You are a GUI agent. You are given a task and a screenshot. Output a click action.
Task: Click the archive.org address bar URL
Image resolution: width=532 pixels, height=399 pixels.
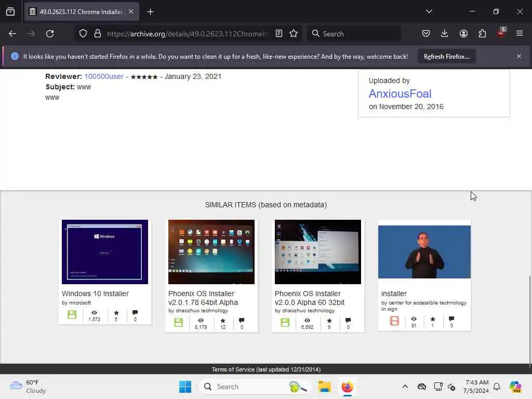[x=188, y=34]
